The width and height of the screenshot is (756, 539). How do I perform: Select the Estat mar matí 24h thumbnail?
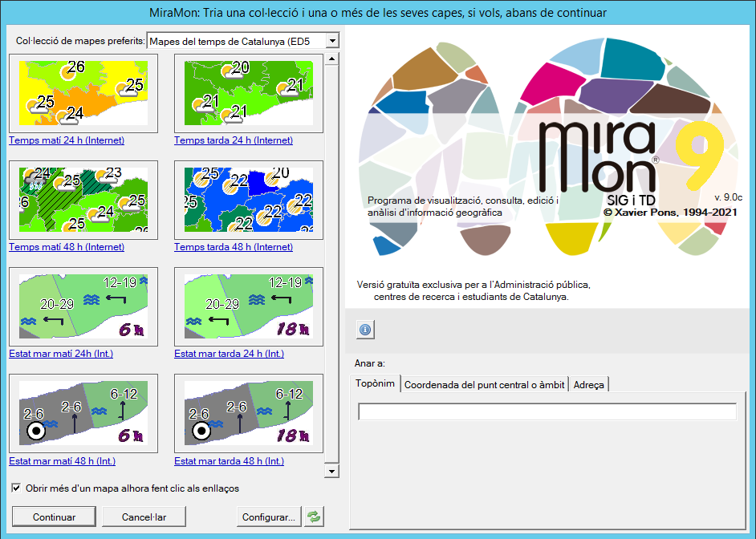tap(83, 307)
